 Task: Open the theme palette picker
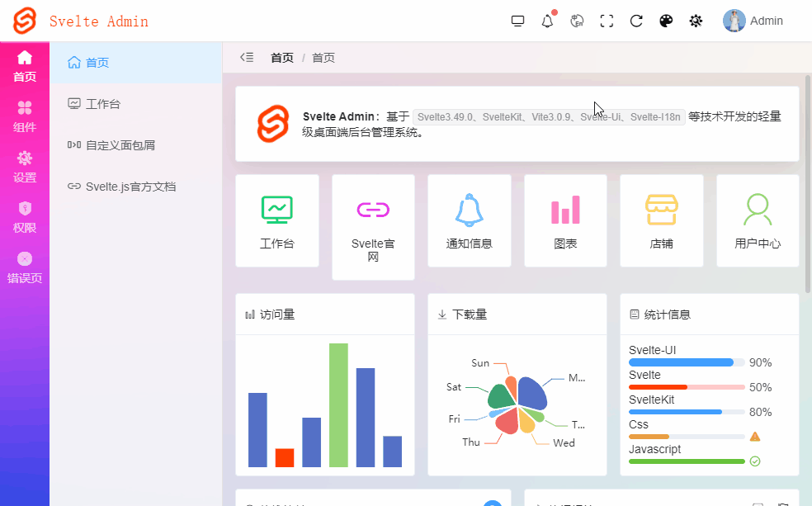coord(666,21)
